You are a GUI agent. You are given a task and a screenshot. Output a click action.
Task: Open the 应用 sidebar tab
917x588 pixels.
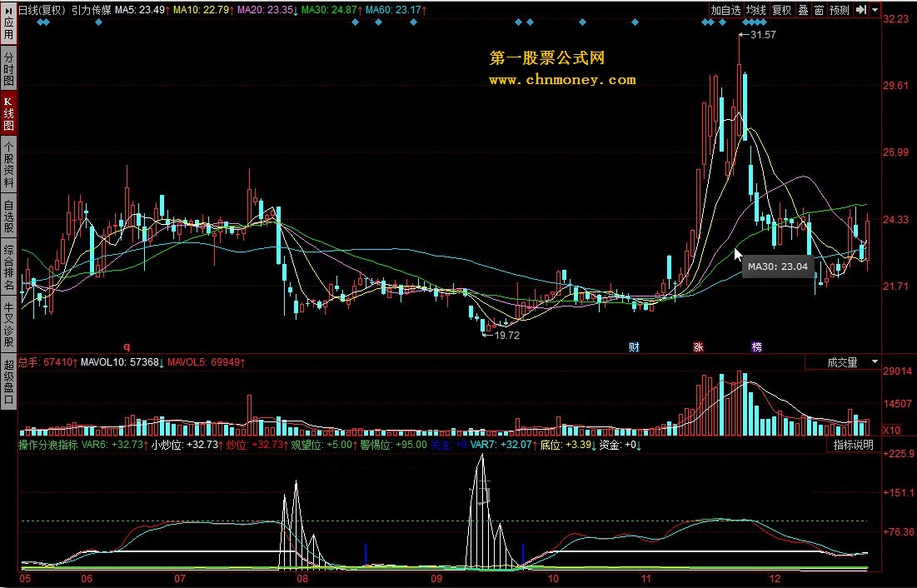8,22
